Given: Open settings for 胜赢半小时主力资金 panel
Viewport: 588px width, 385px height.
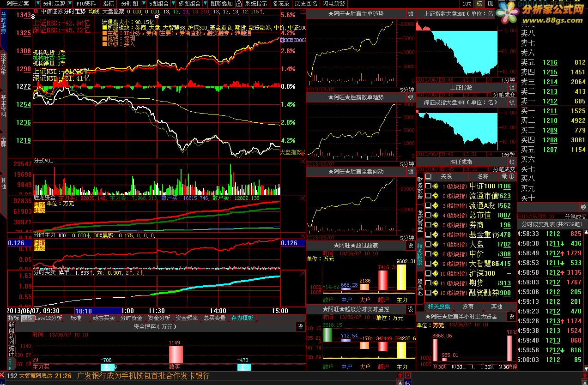Looking at the screenshot, I should [x=512, y=317].
